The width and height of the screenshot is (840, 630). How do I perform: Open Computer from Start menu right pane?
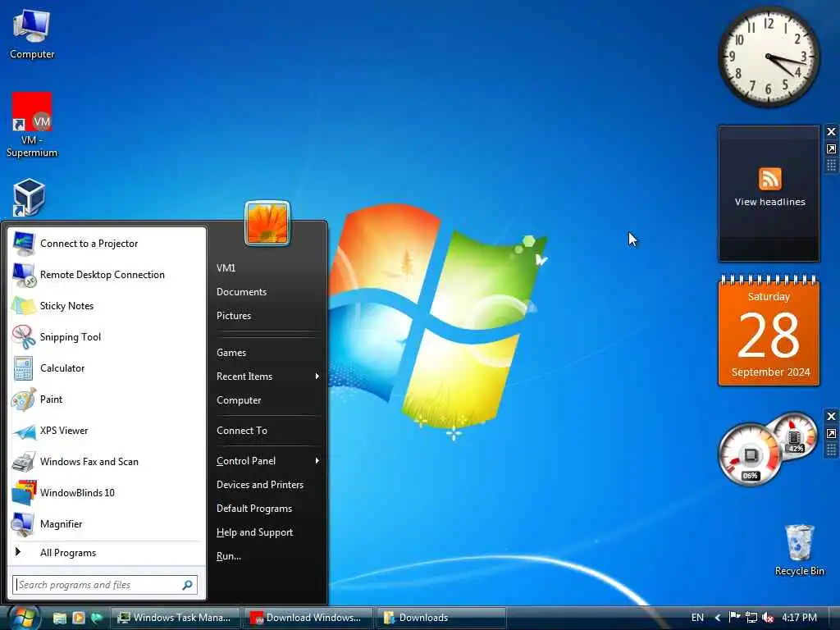click(x=239, y=400)
